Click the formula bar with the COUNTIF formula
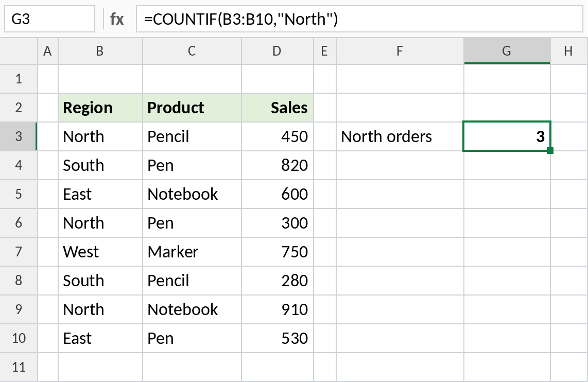 click(359, 19)
